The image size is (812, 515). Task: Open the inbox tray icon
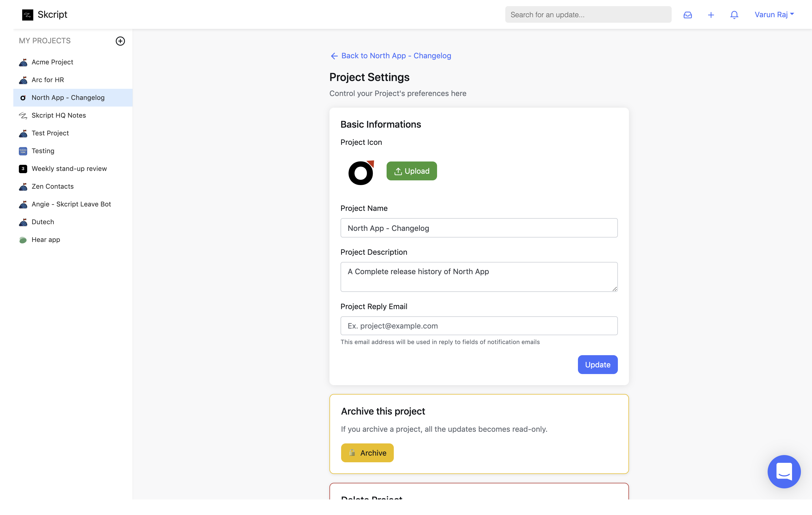coord(687,15)
